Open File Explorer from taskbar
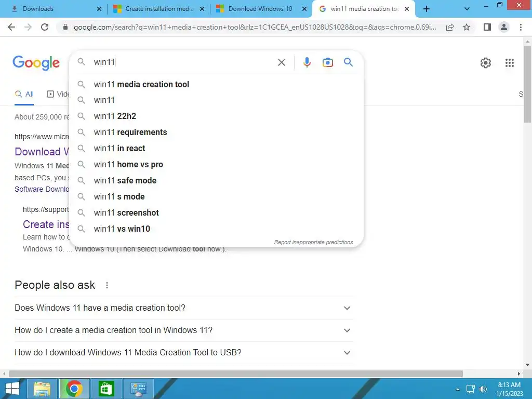 [x=42, y=389]
